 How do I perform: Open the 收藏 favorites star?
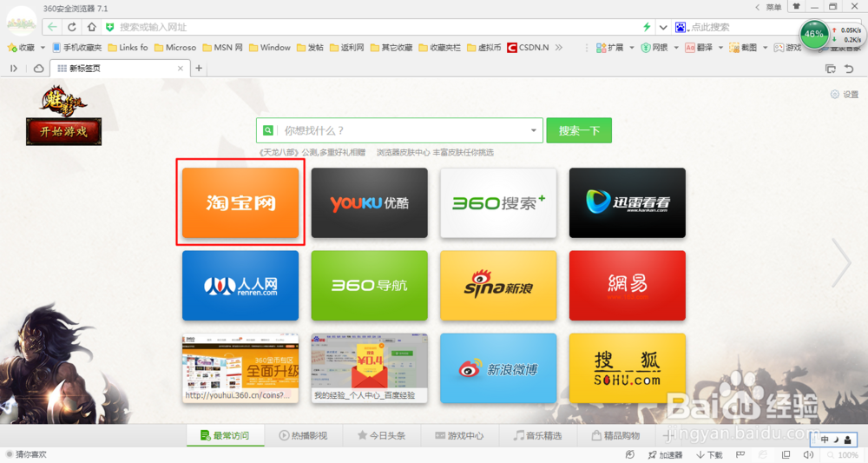[21, 48]
